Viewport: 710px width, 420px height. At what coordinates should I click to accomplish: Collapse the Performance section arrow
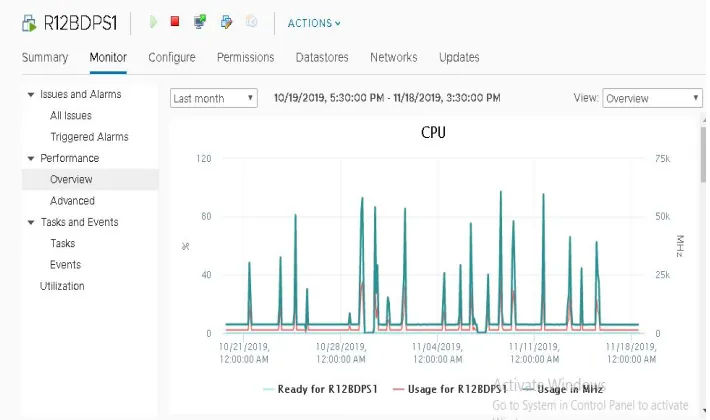[31, 158]
